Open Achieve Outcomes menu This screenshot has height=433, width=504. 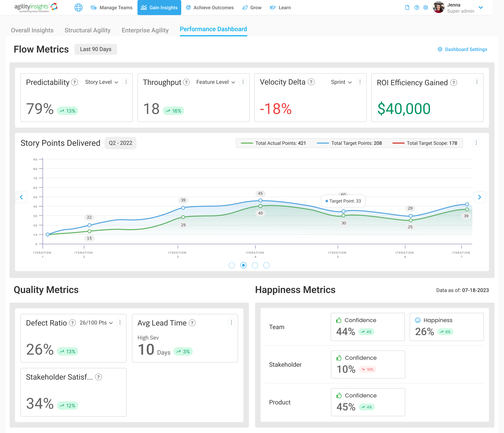tap(210, 8)
